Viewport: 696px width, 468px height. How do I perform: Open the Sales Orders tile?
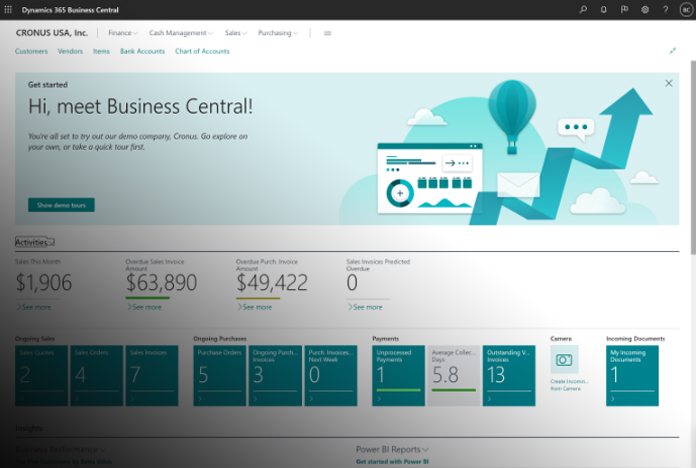pyautogui.click(x=97, y=376)
